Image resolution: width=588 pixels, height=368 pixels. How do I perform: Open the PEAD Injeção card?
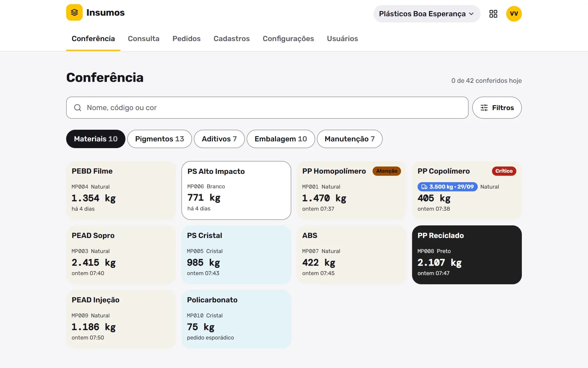(x=121, y=319)
